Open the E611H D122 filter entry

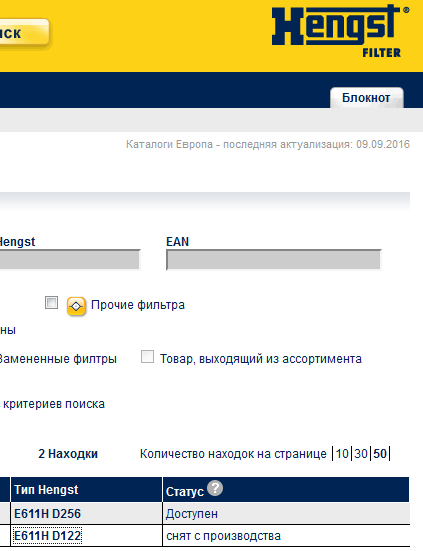(47, 536)
